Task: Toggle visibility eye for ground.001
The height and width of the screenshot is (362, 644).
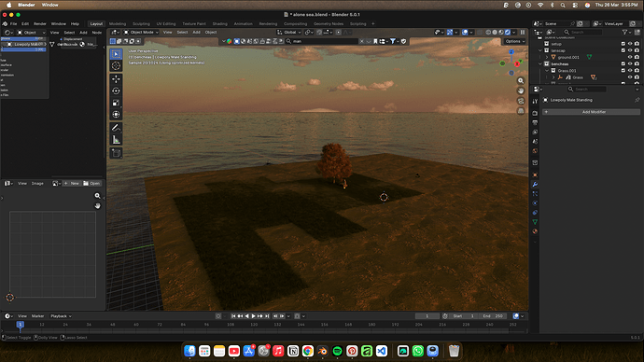Action: (630, 58)
